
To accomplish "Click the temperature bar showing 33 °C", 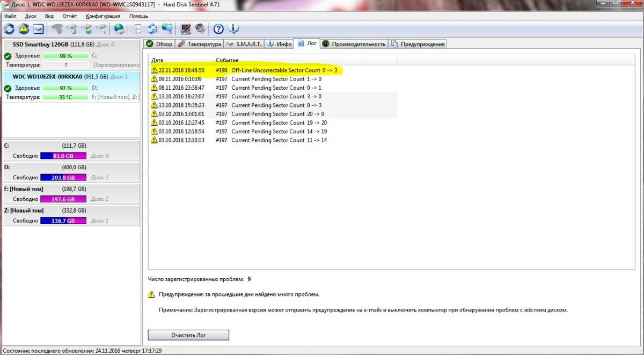I will 65,97.
